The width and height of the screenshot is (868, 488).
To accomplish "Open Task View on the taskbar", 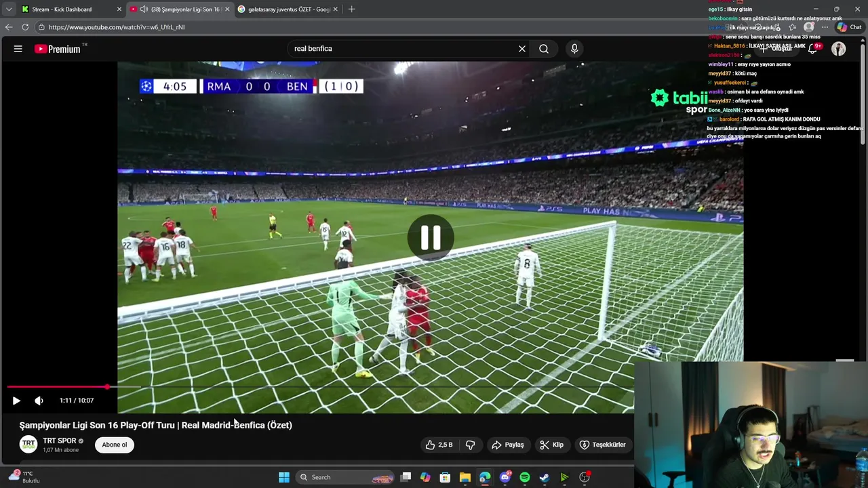I will click(406, 477).
